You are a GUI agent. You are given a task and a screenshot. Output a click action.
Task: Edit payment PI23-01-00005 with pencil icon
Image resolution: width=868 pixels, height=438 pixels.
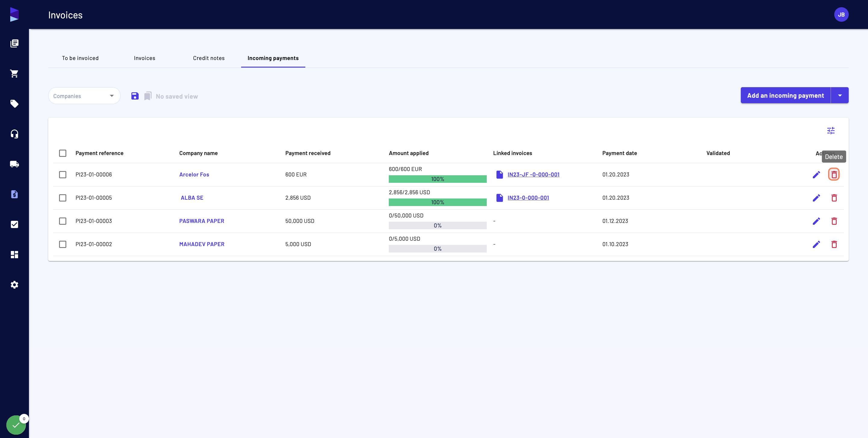pyautogui.click(x=816, y=198)
